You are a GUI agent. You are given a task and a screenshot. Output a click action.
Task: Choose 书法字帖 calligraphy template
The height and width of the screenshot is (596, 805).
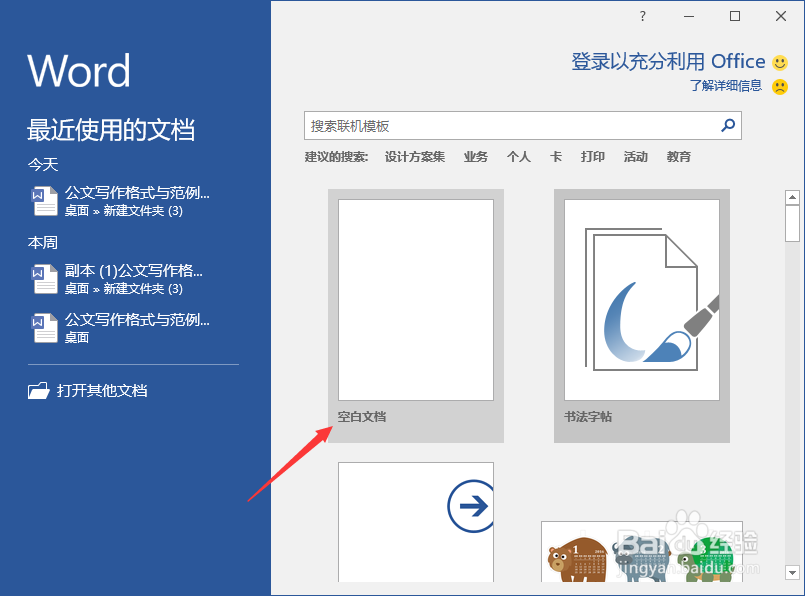(x=642, y=316)
